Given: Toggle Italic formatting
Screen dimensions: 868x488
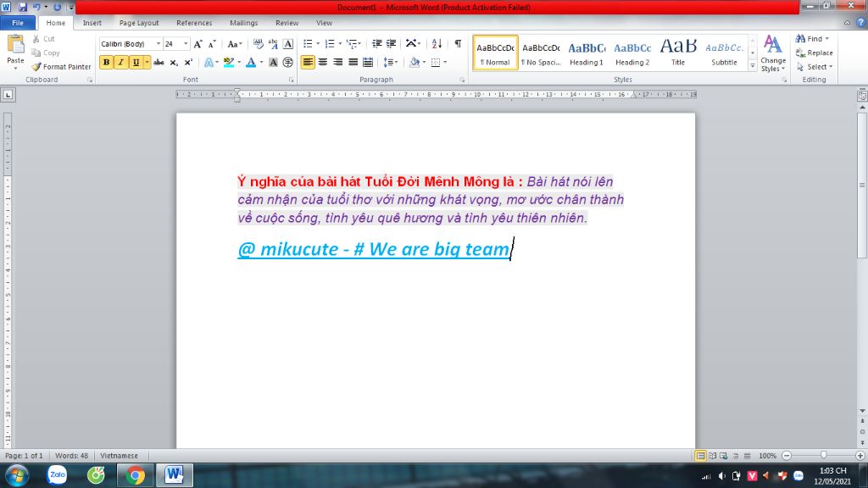Looking at the screenshot, I should click(120, 62).
